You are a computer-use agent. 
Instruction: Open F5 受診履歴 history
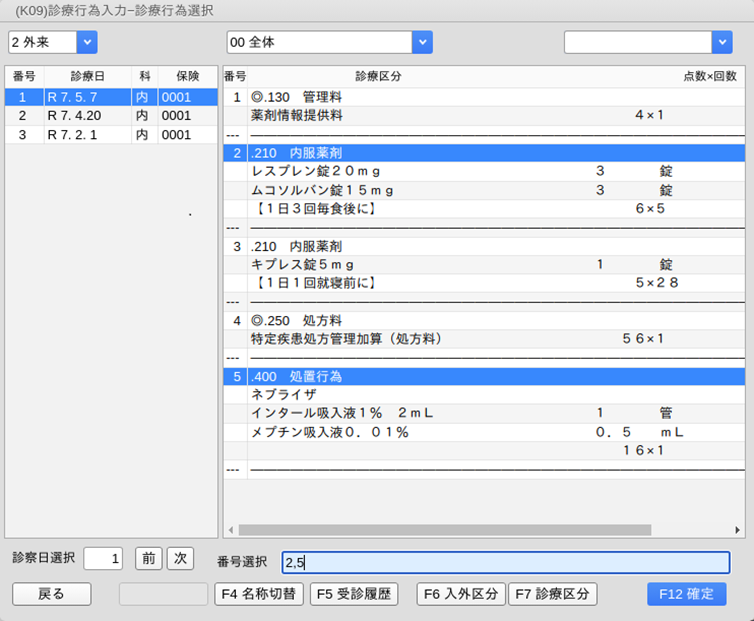click(x=353, y=594)
